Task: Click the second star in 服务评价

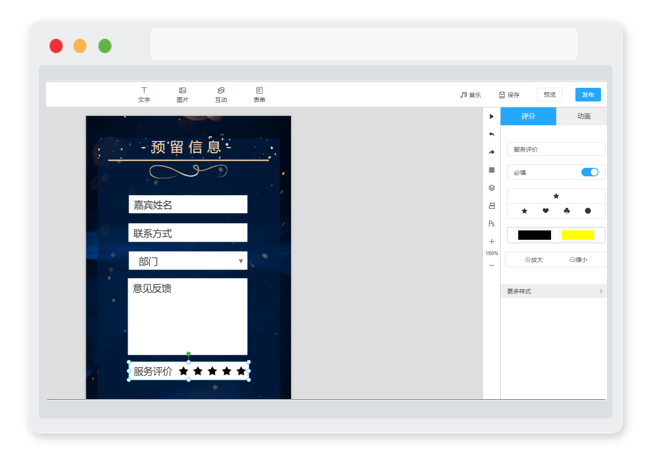Action: coord(198,371)
